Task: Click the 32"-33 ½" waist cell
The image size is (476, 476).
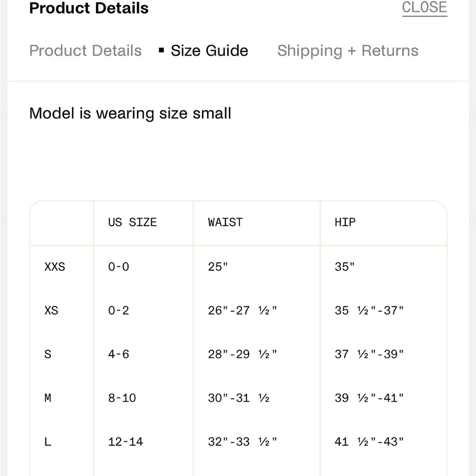Action: tap(242, 441)
